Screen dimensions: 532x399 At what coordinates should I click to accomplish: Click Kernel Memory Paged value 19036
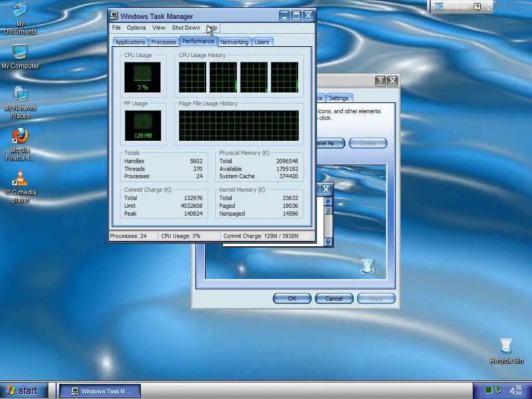point(290,206)
